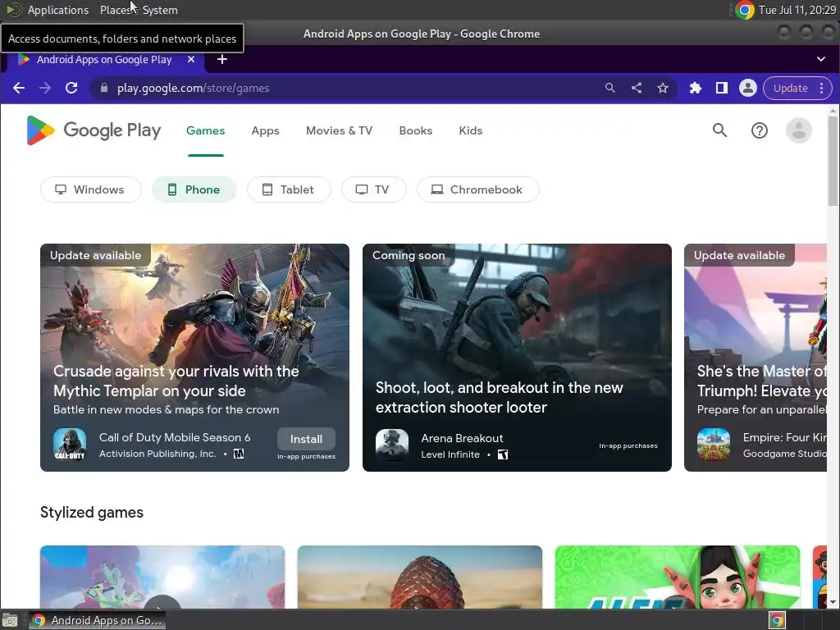Click the scrollbar up arrow
The image size is (840, 630).
(833, 111)
